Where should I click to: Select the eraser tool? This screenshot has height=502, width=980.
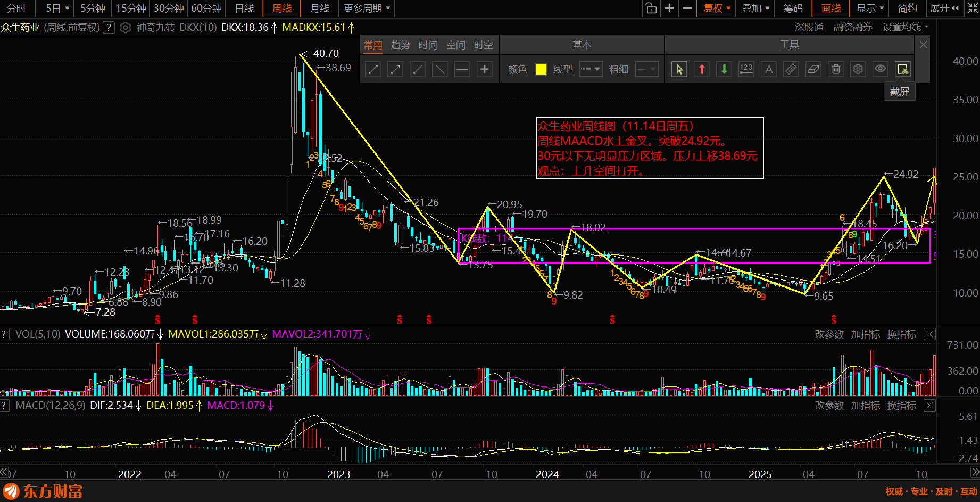point(813,69)
